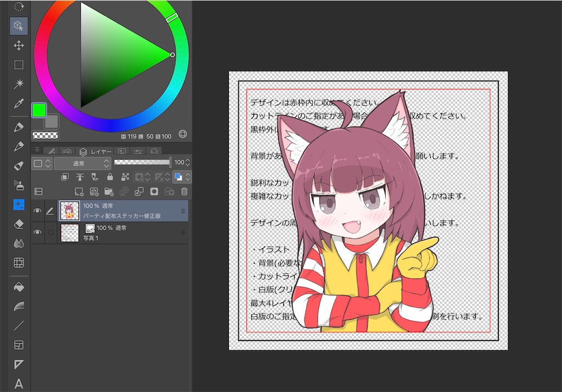Select the Ruler triangle tool
Viewport: 562px width, 392px height.
(19, 365)
